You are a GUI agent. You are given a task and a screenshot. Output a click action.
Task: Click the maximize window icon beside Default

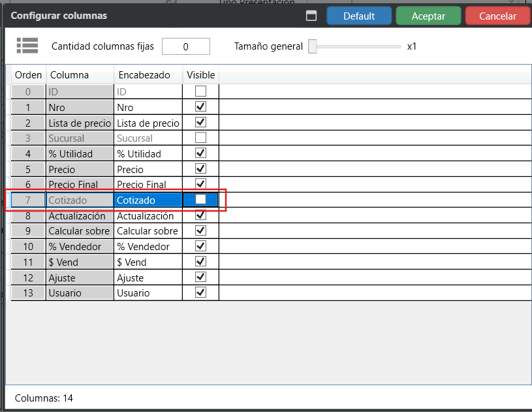[x=311, y=16]
